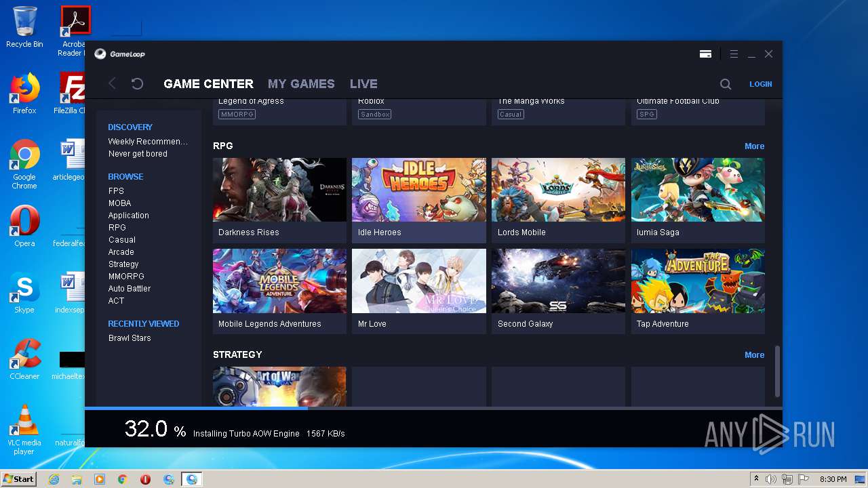Browse RPG category in sidebar

(x=117, y=228)
